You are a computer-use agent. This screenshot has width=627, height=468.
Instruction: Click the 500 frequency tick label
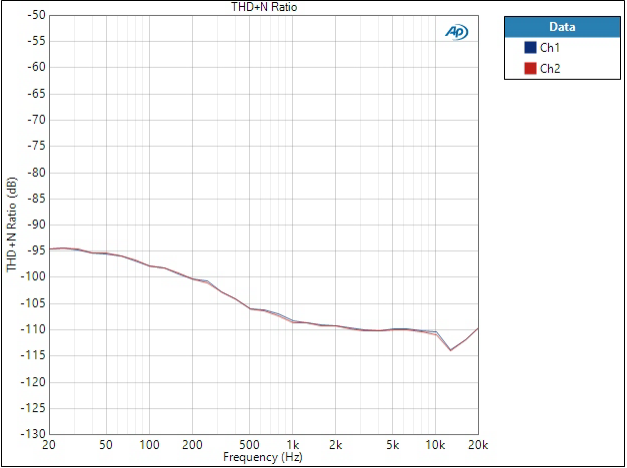249,445
